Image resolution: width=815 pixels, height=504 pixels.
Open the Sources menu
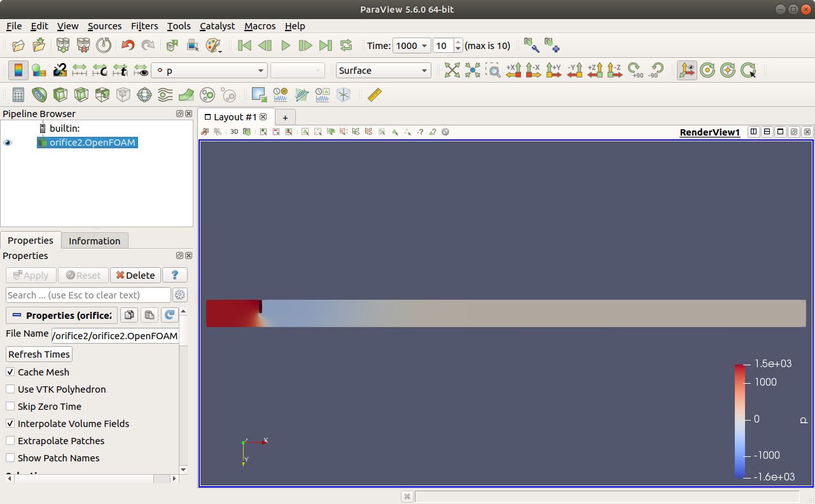[x=104, y=26]
